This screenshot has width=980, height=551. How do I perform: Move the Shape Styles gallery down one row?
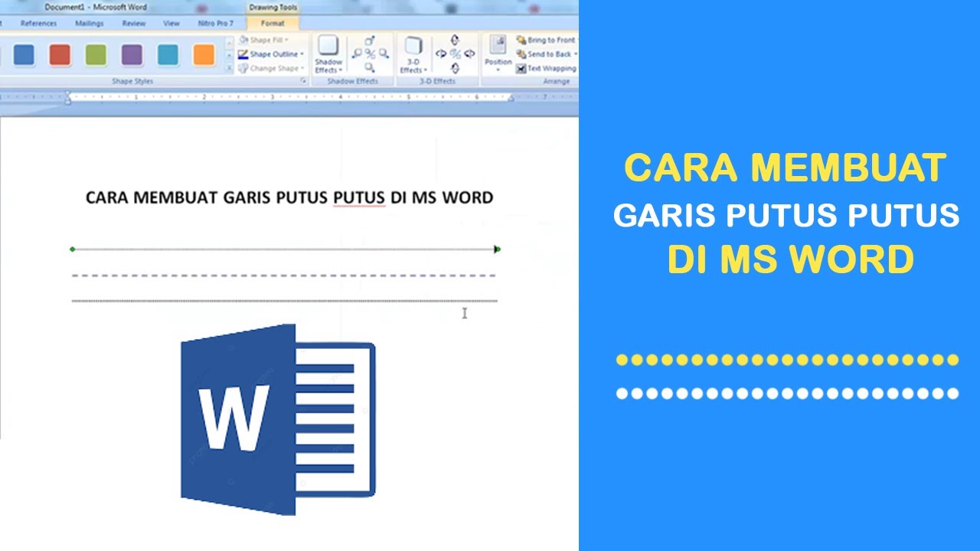[229, 55]
